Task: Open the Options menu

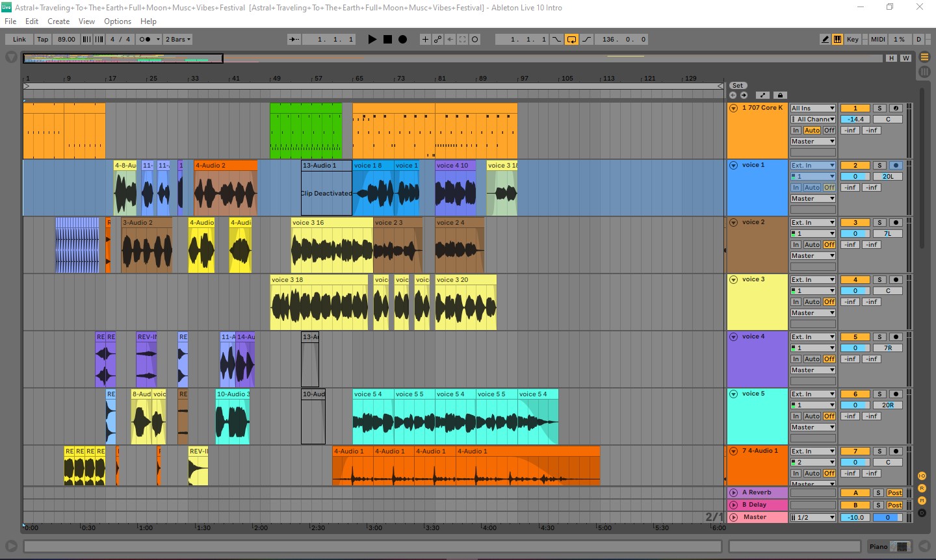Action: 118,21
